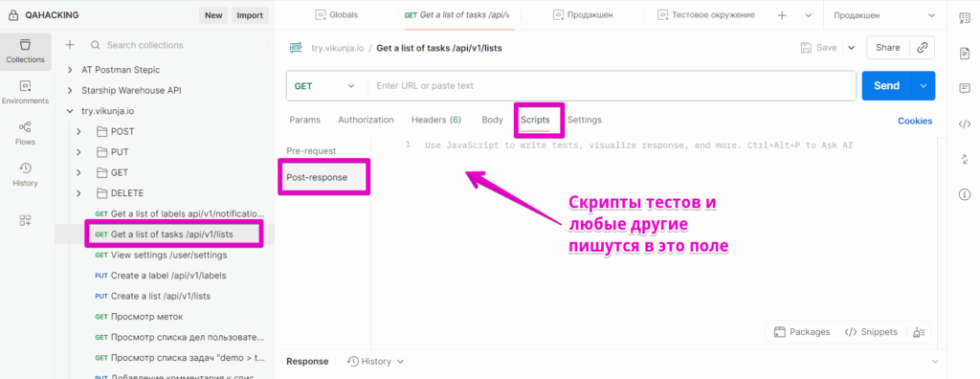
Task: Select the Post-response script section
Action: pos(323,177)
